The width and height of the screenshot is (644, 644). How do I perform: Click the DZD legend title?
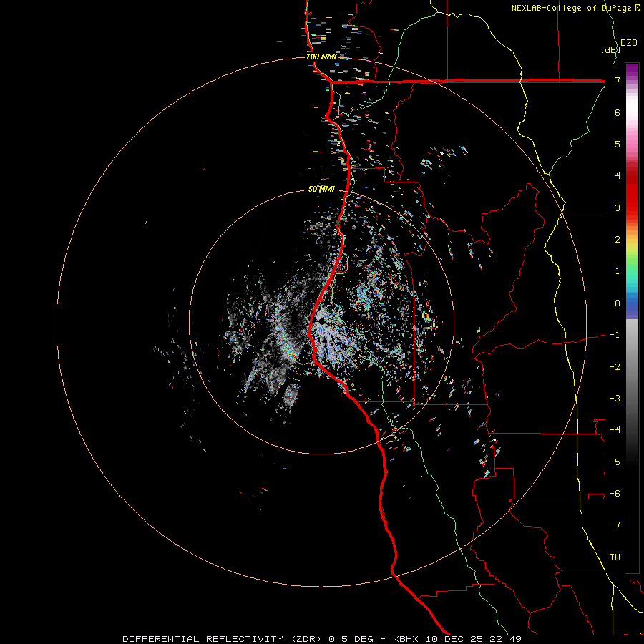[629, 43]
